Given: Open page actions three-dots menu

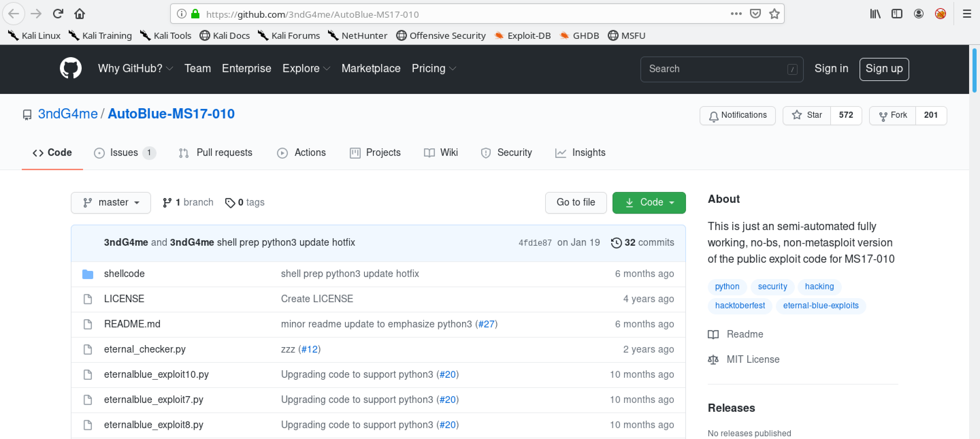Looking at the screenshot, I should (x=736, y=14).
